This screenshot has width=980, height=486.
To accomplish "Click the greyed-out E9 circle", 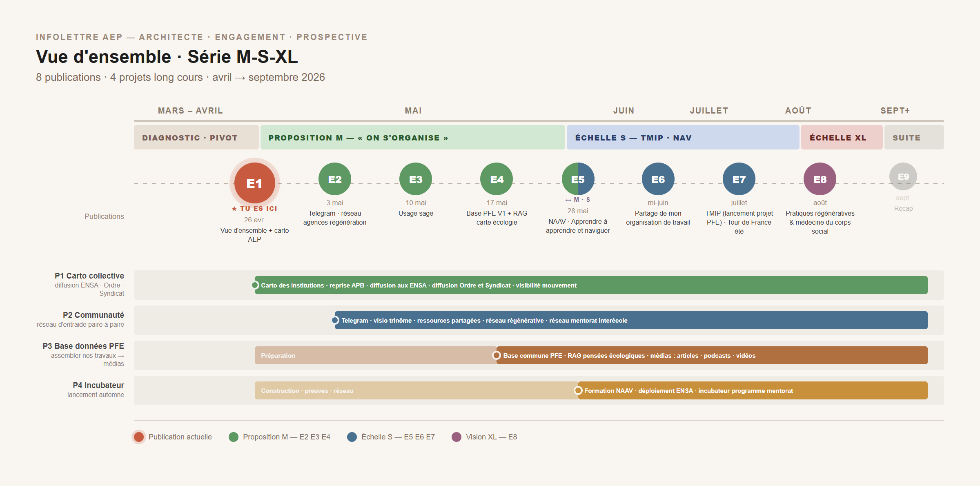I will click(903, 176).
